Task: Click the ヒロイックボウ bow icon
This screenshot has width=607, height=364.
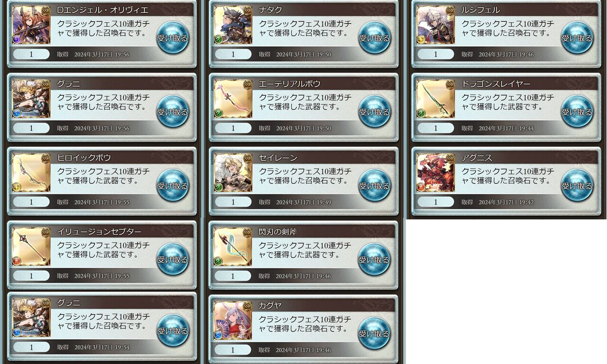Action: coord(31,173)
